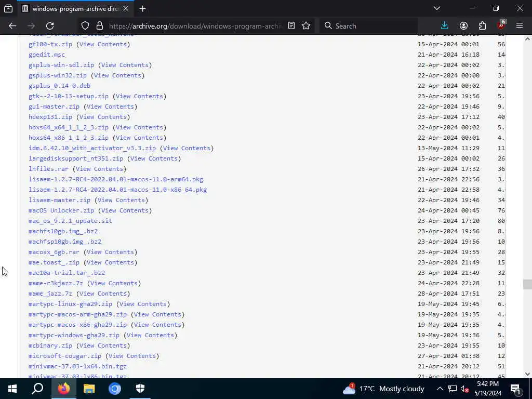This screenshot has height=399, width=532.
Task: Download hoxs64_x64_1_1_2_3.zip
Action: click(x=69, y=127)
